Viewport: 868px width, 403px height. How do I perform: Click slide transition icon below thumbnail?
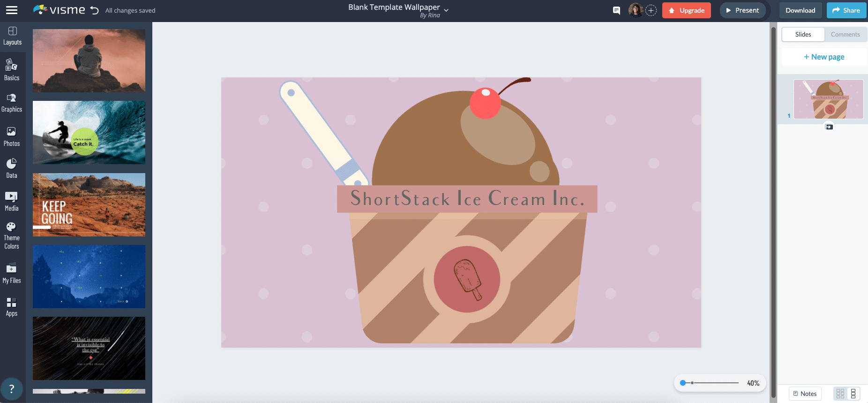[x=829, y=127]
